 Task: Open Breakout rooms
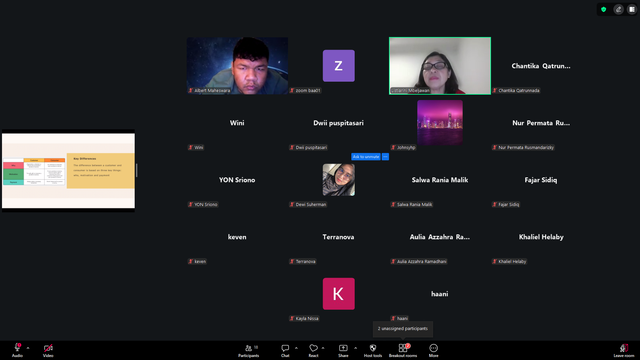tap(403, 350)
